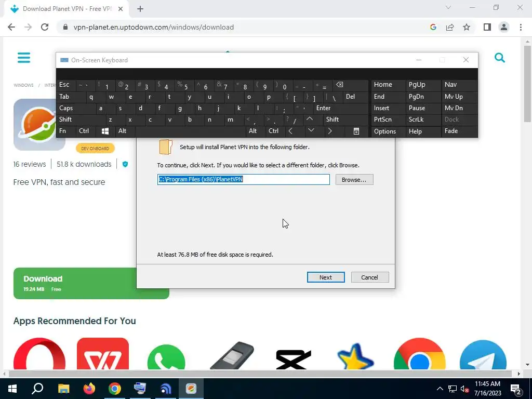Open Chrome three-dot menu
Viewport: 532px width, 399px height.
(x=521, y=27)
